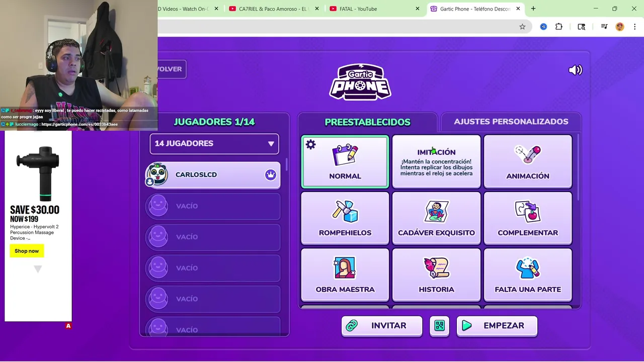Click the game modes panel scrollbar
This screenshot has height=362, width=644.
point(579,166)
